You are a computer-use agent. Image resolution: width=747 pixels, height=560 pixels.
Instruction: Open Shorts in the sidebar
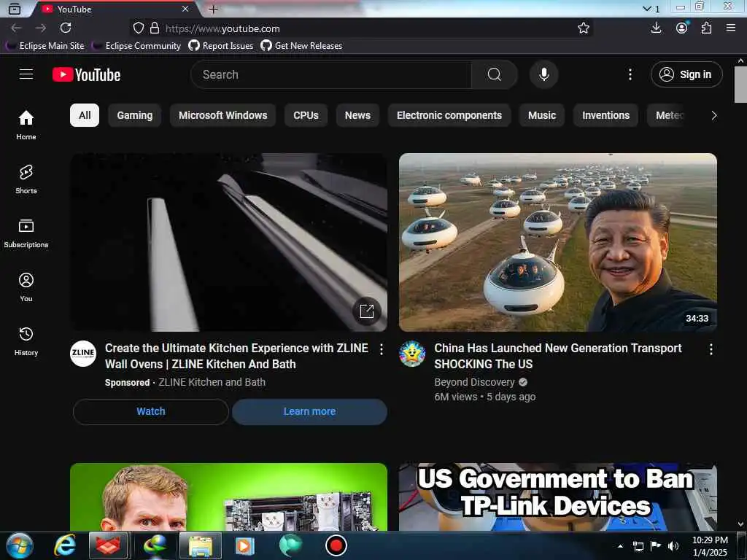[26, 179]
